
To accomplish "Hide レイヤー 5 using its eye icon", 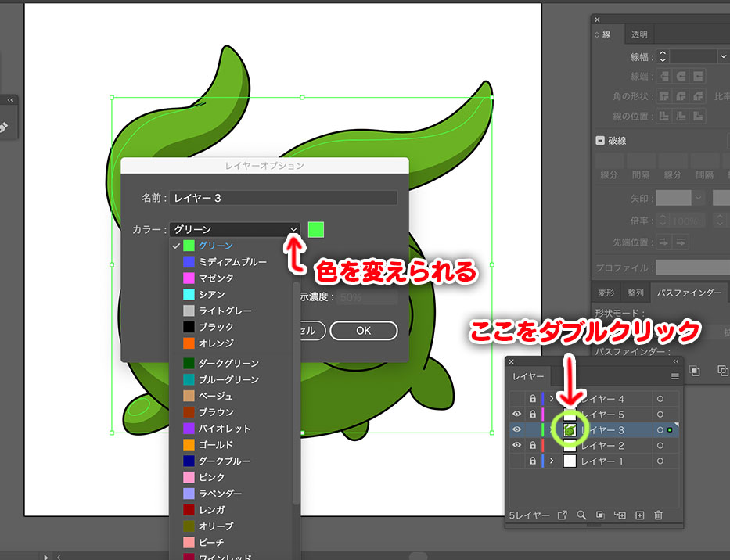I will [516, 414].
